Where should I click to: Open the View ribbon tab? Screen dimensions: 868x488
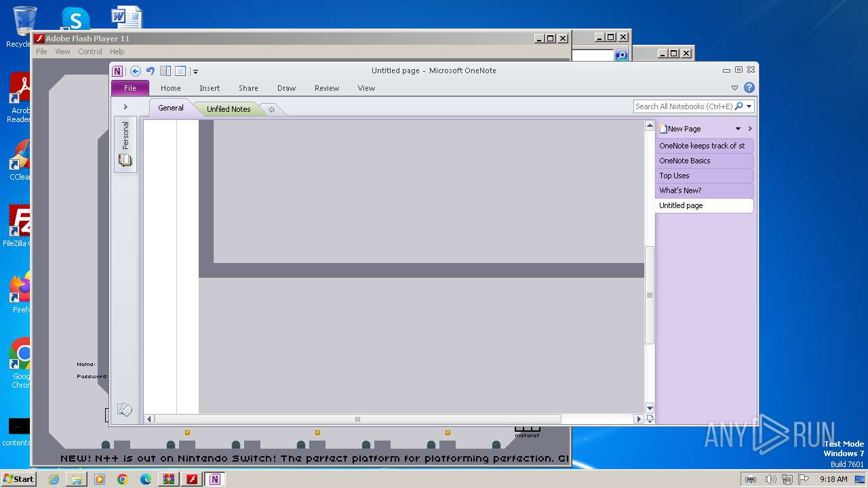[366, 88]
